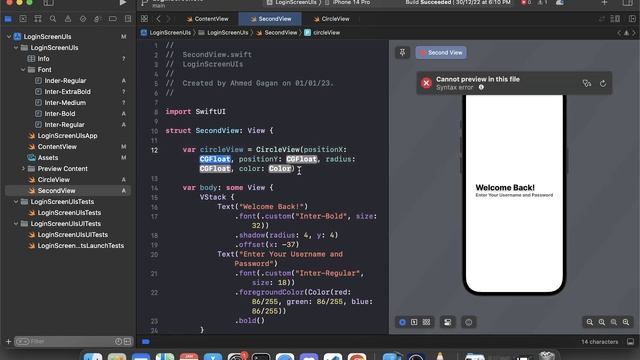640x360 pixels.
Task: Go back in editor history
Action: coord(158,19)
